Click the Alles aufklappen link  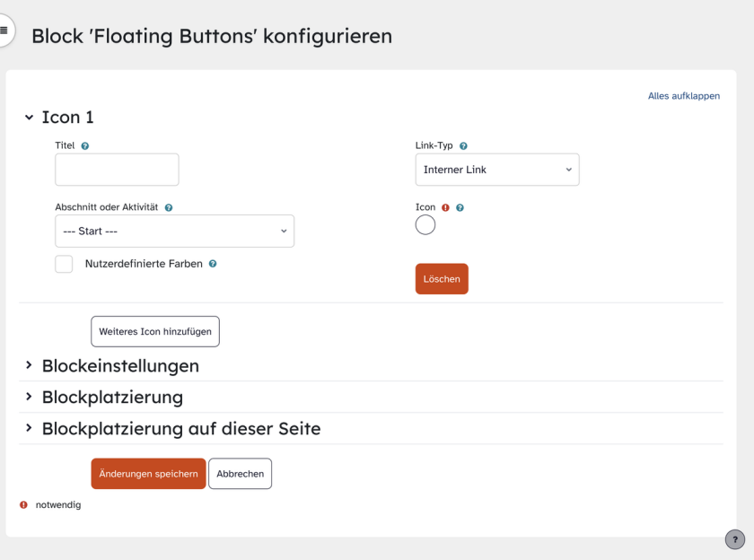(685, 95)
